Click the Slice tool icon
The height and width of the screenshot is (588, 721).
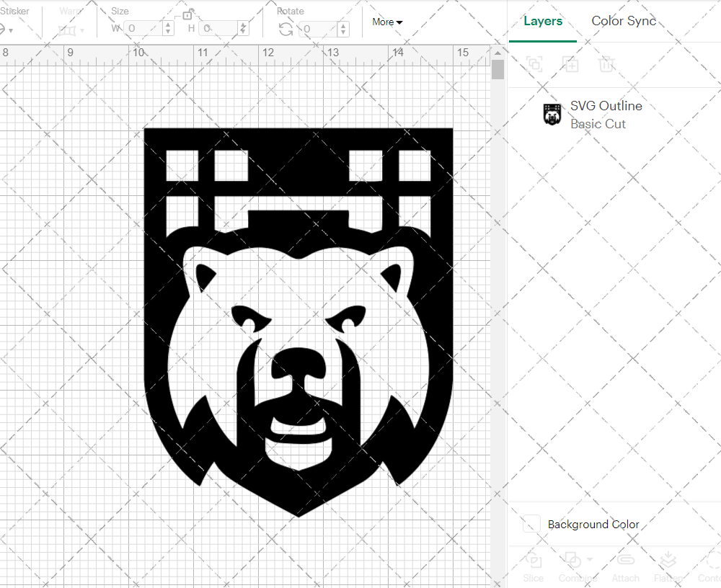point(534,561)
